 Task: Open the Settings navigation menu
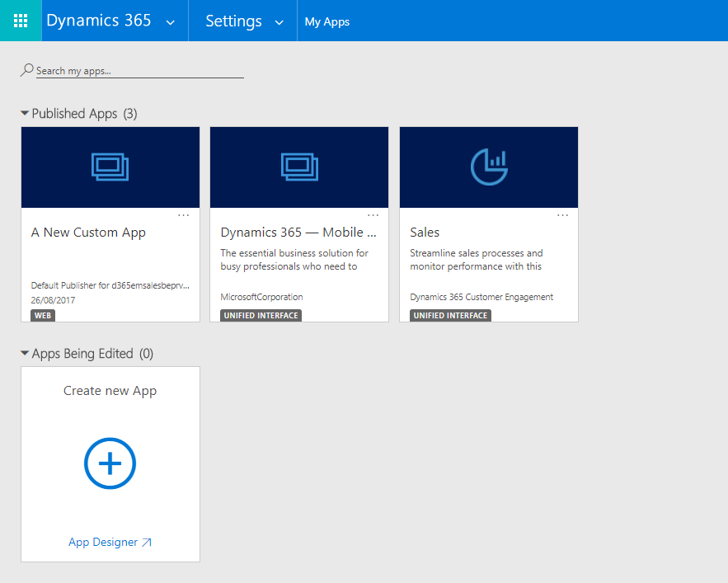coord(233,21)
